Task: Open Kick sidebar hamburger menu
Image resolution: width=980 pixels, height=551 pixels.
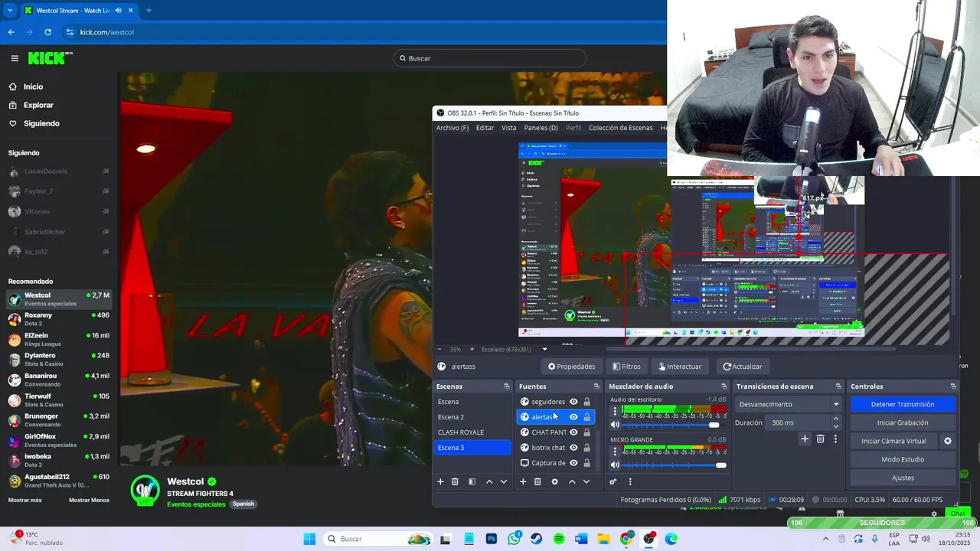Action: tap(15, 58)
